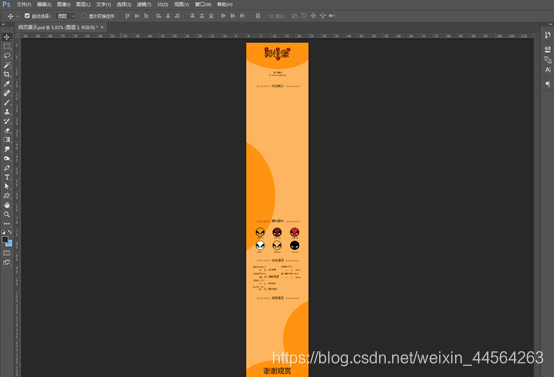Open the 文件 (File) menu
The height and width of the screenshot is (377, 554).
pos(24,5)
